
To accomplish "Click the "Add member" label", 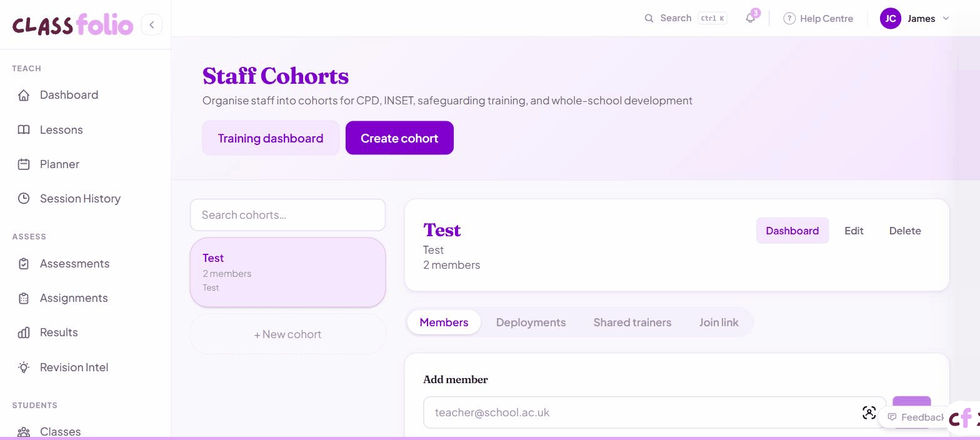I will click(456, 379).
